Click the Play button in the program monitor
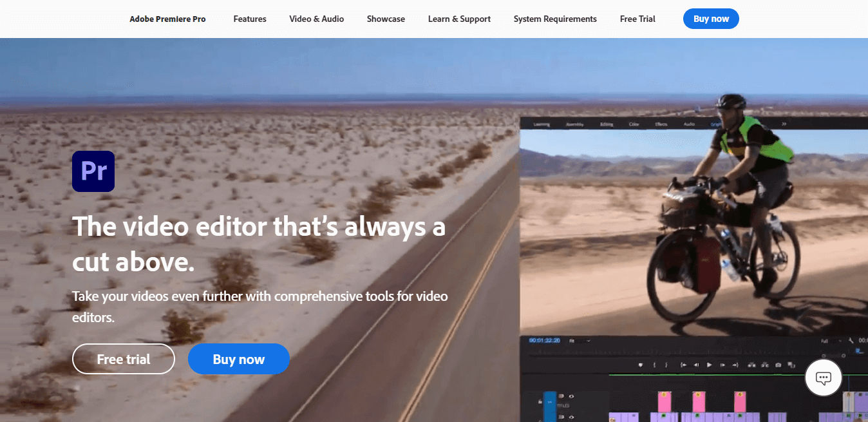This screenshot has width=868, height=422. click(709, 365)
